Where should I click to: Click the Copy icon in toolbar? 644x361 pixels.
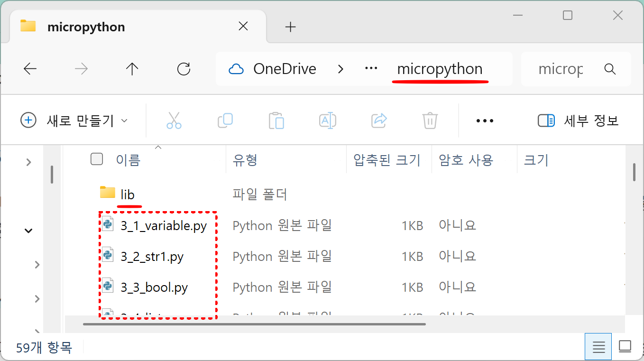point(225,120)
